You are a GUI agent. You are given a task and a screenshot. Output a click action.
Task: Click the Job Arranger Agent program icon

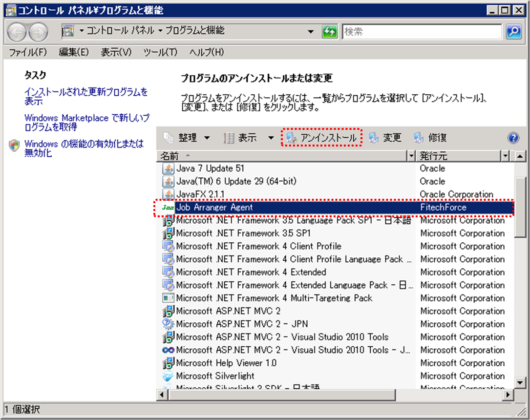(168, 207)
